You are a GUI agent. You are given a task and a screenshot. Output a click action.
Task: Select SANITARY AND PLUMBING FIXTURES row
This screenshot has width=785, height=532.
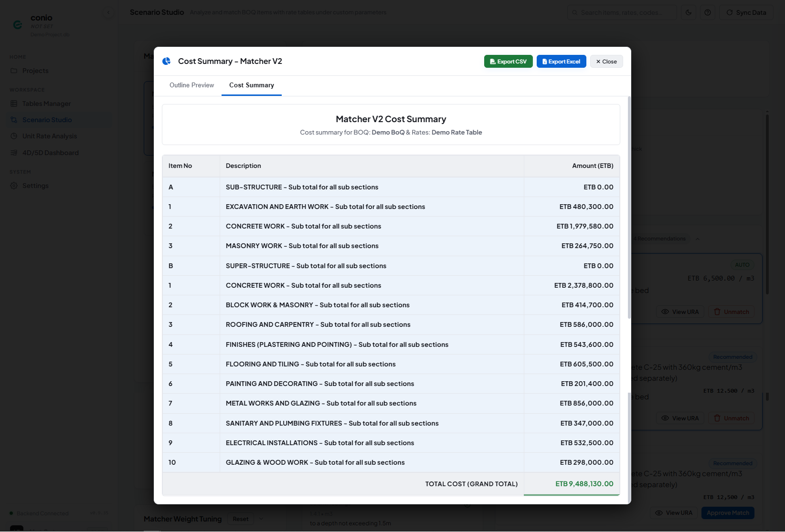pyautogui.click(x=391, y=423)
